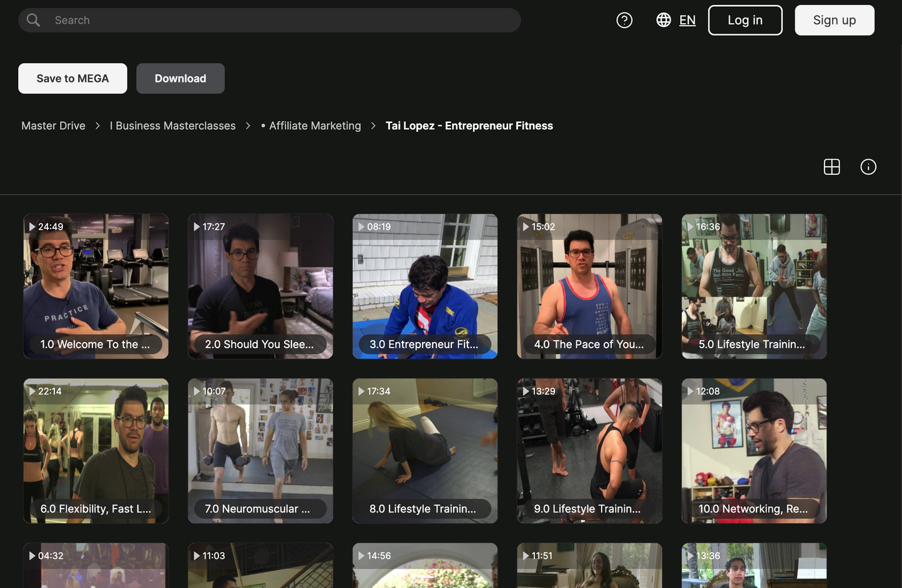
Task: Click the Download button
Action: (180, 79)
